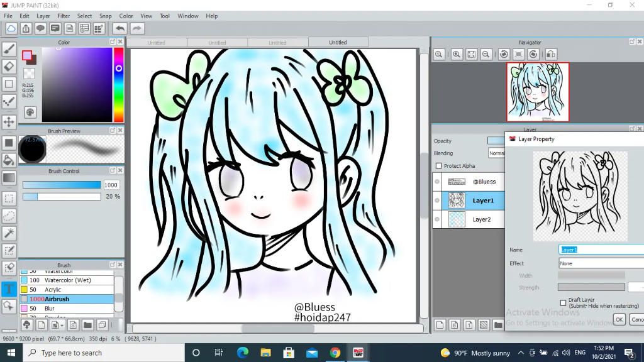This screenshot has height=362, width=644.
Task: Click the Undo arrow button
Action: pos(120,28)
